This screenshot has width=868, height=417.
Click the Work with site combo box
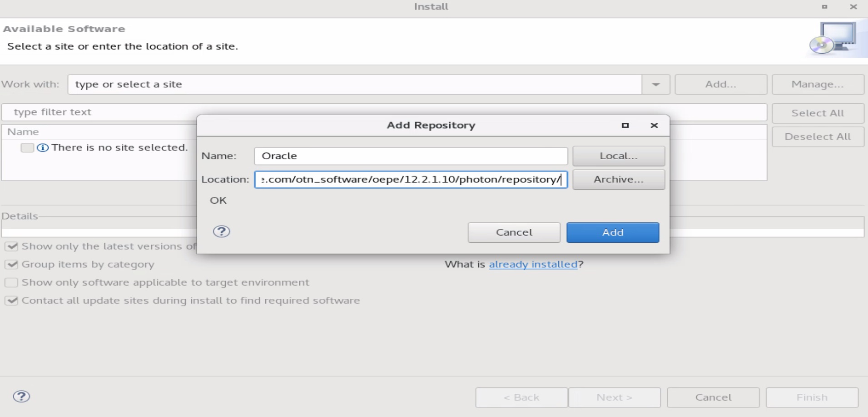354,85
